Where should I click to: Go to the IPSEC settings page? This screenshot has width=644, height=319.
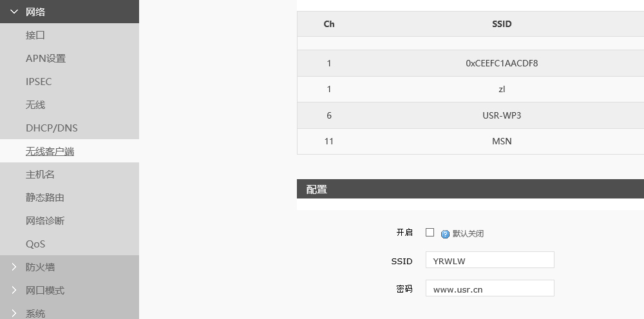[x=39, y=82]
